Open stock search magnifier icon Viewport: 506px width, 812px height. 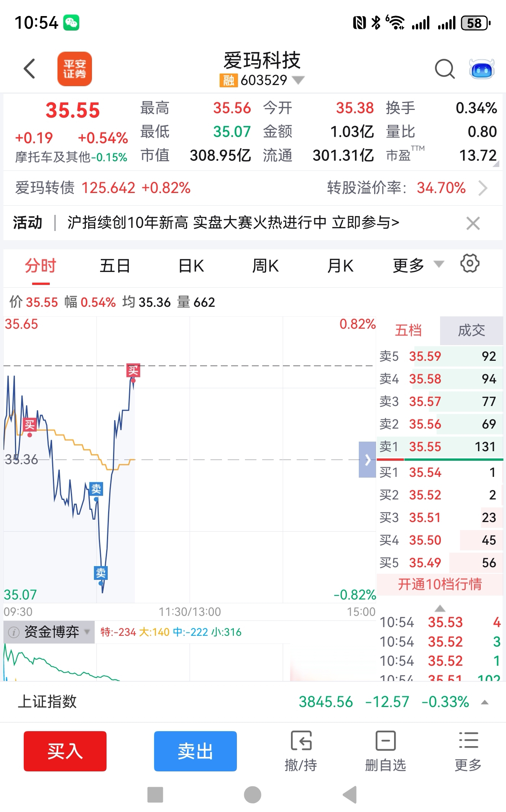point(445,69)
